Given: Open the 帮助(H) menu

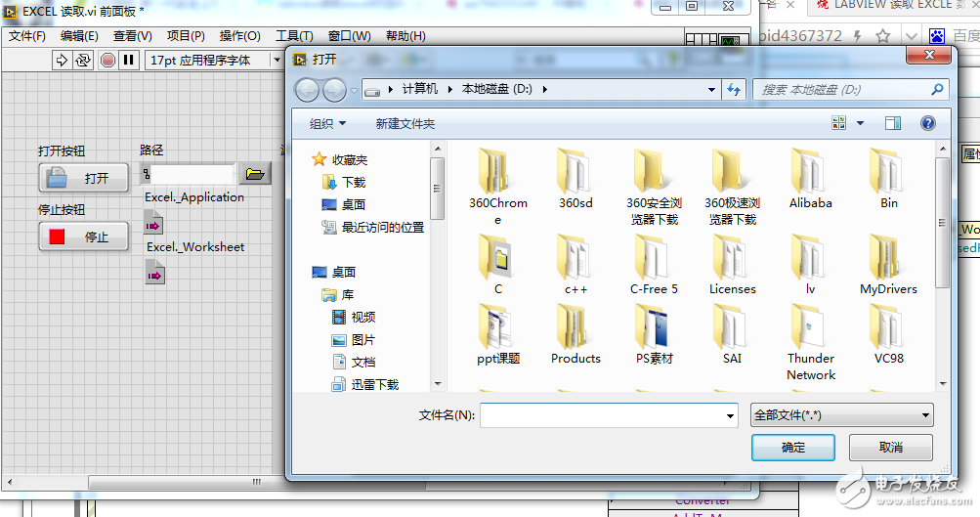Looking at the screenshot, I should tap(405, 36).
